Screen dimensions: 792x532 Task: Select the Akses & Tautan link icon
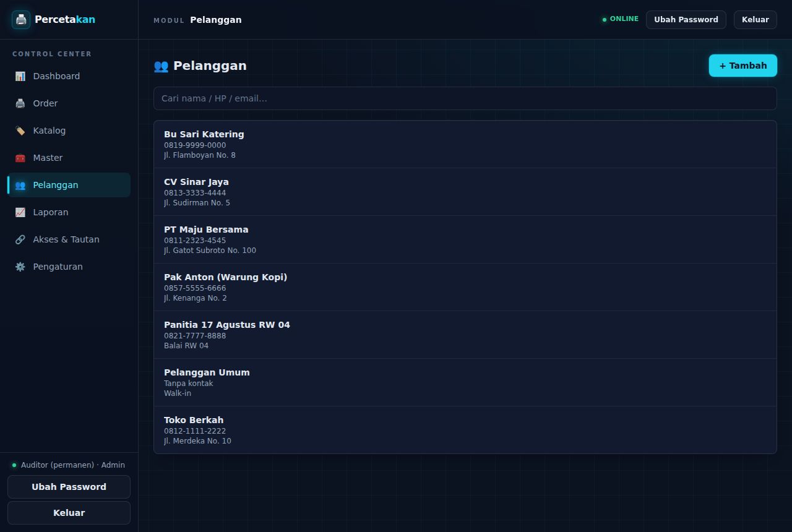(20, 239)
